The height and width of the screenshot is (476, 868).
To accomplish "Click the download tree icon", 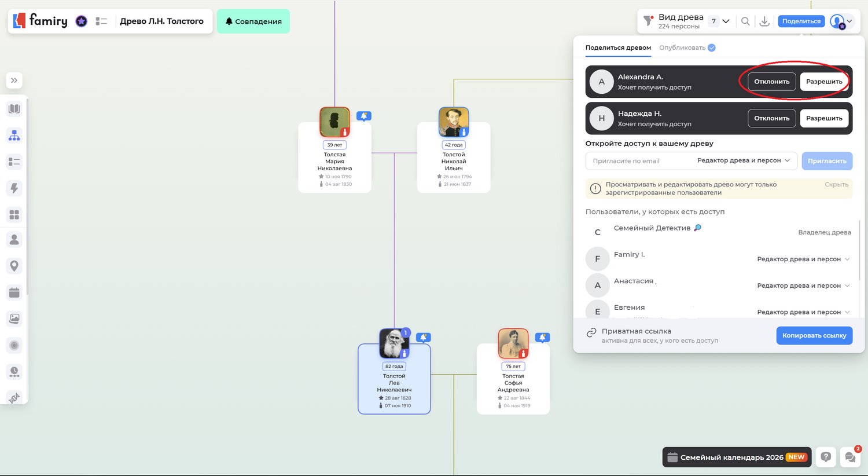I will tap(764, 21).
